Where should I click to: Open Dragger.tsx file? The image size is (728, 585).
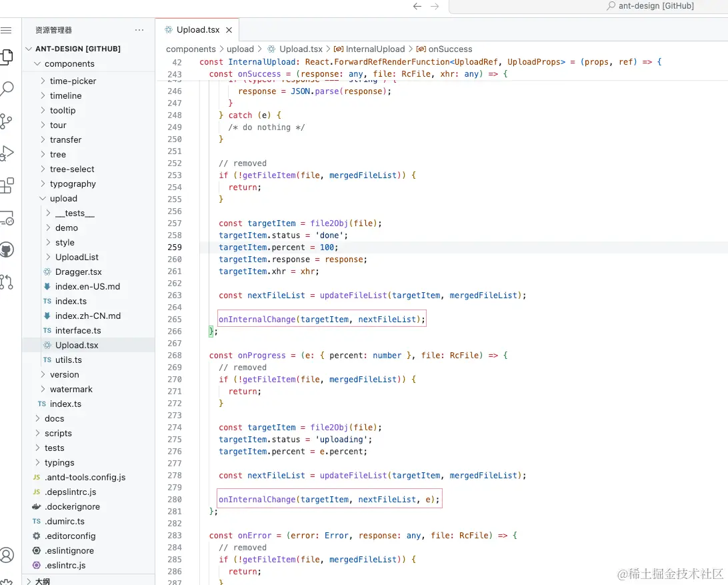[x=88, y=272]
